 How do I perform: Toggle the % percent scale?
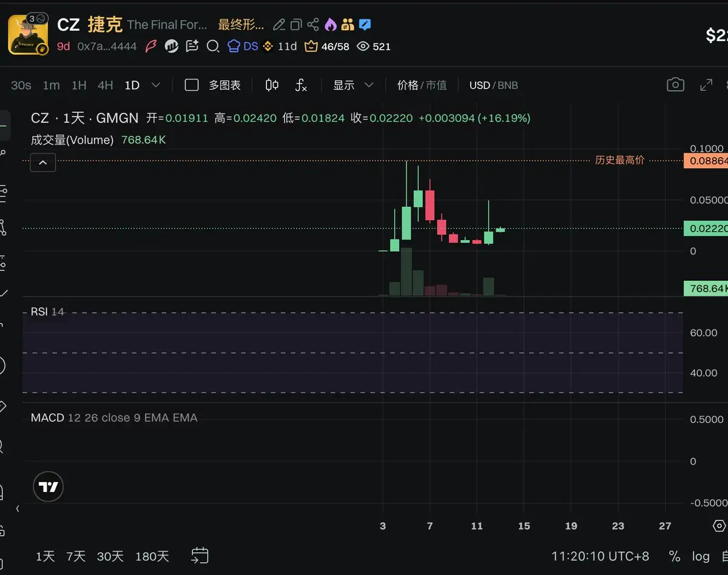[675, 556]
